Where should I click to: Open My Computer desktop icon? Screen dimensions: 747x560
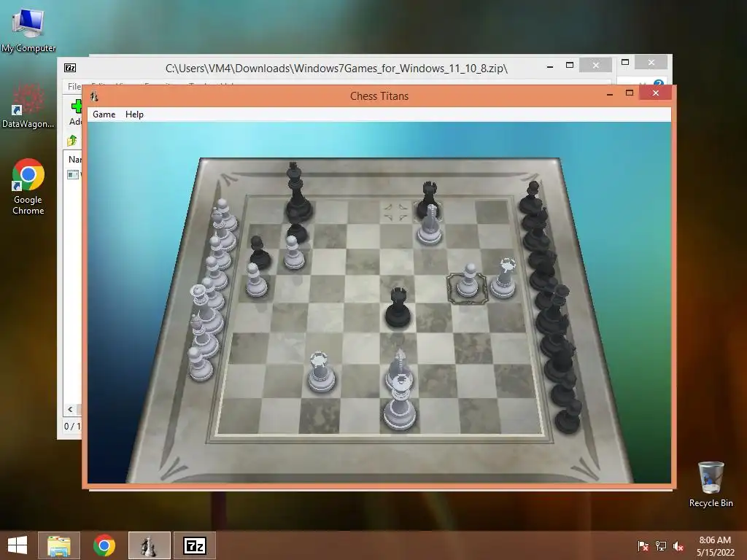28,30
